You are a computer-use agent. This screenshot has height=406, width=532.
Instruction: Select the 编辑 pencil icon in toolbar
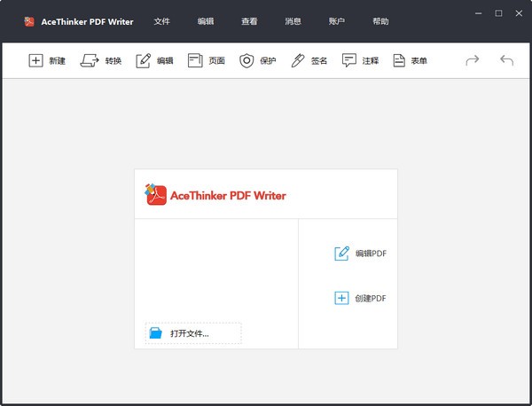click(143, 60)
